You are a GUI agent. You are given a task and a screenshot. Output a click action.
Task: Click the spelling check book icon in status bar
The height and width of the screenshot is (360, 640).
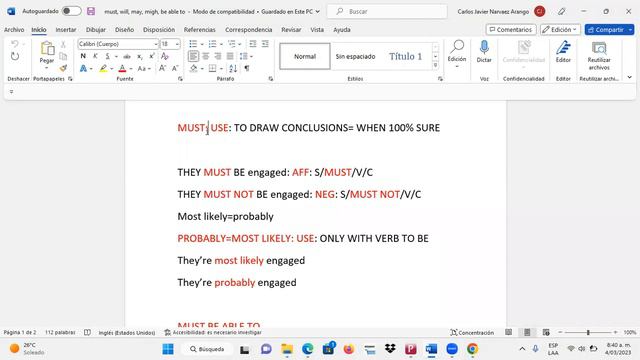[x=87, y=332]
